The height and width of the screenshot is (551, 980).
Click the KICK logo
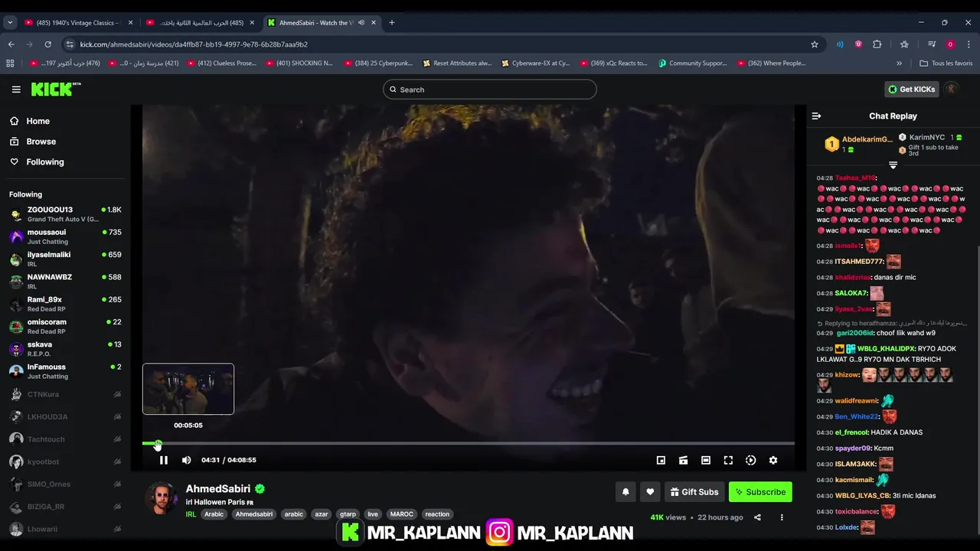coord(56,90)
